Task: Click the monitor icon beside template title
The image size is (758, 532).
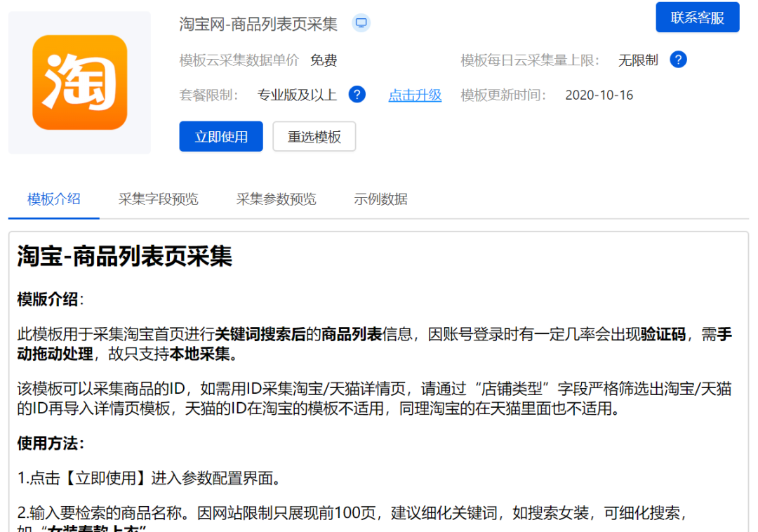Action: pos(361,22)
